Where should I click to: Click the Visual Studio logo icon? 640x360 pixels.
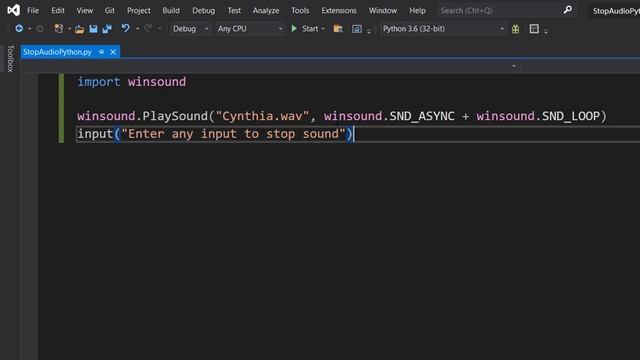point(13,10)
